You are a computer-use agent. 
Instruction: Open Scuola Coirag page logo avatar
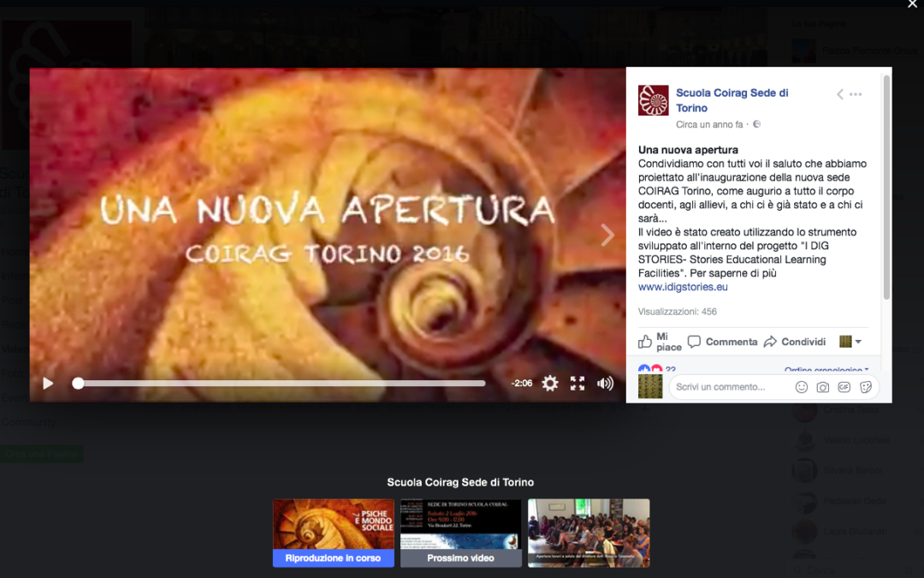tap(653, 100)
